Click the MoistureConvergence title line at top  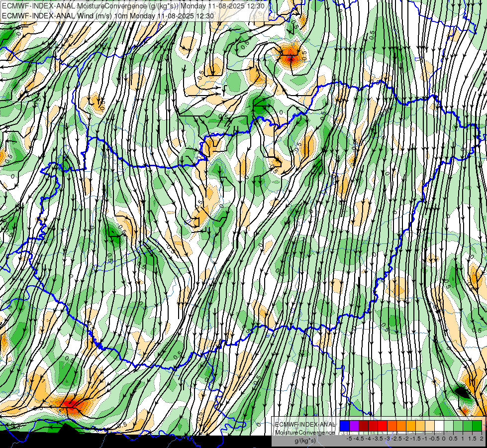133,6
